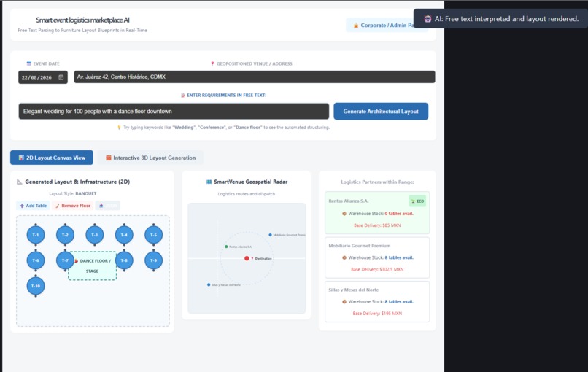The image size is (588, 372).
Task: Click the Event Date input field
Action: (x=43, y=77)
